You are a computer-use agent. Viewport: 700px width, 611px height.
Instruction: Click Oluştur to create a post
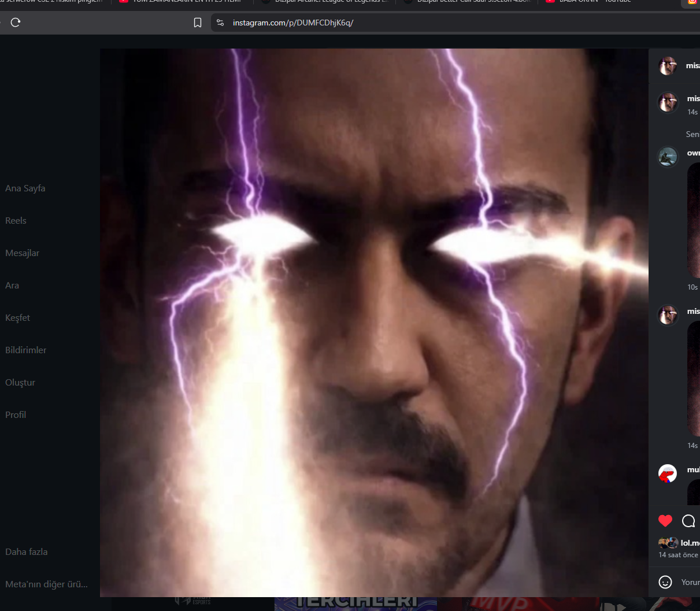coord(20,383)
